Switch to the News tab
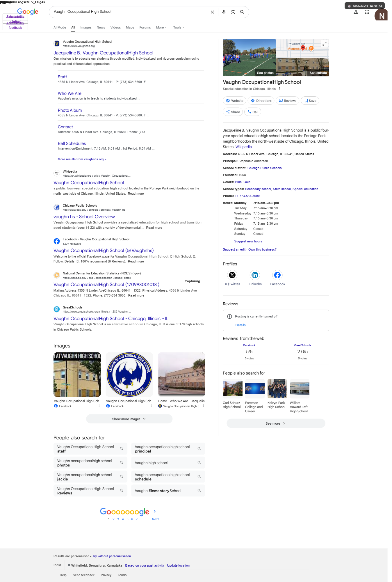The width and height of the screenshot is (392, 582). (x=101, y=28)
